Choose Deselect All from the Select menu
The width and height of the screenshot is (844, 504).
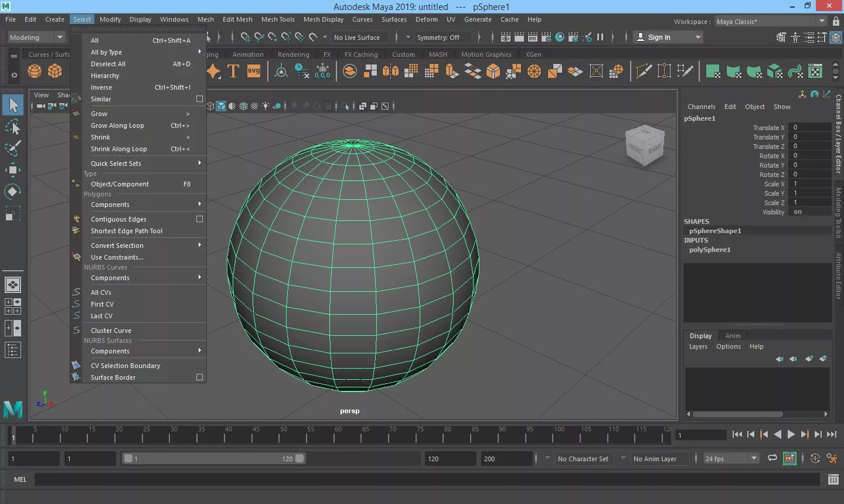[108, 64]
